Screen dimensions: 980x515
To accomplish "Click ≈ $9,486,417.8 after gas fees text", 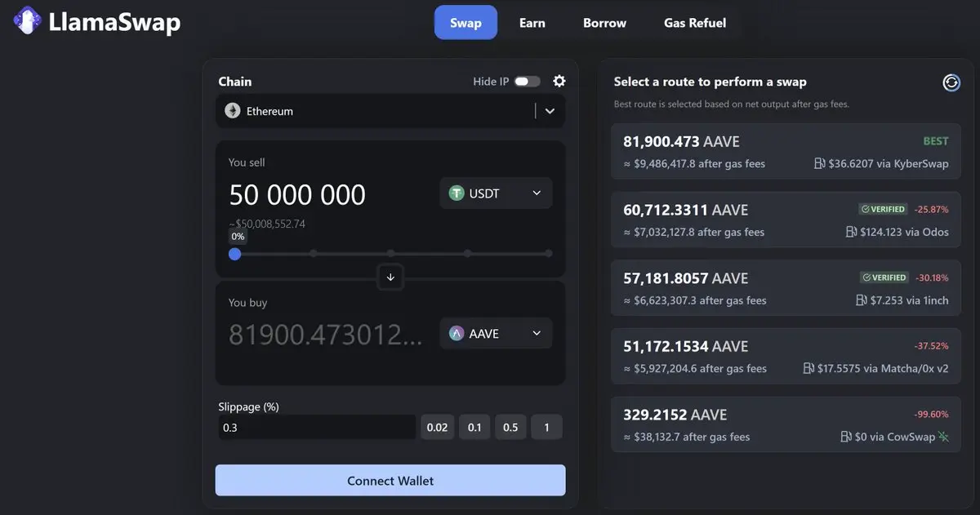I will coord(694,163).
